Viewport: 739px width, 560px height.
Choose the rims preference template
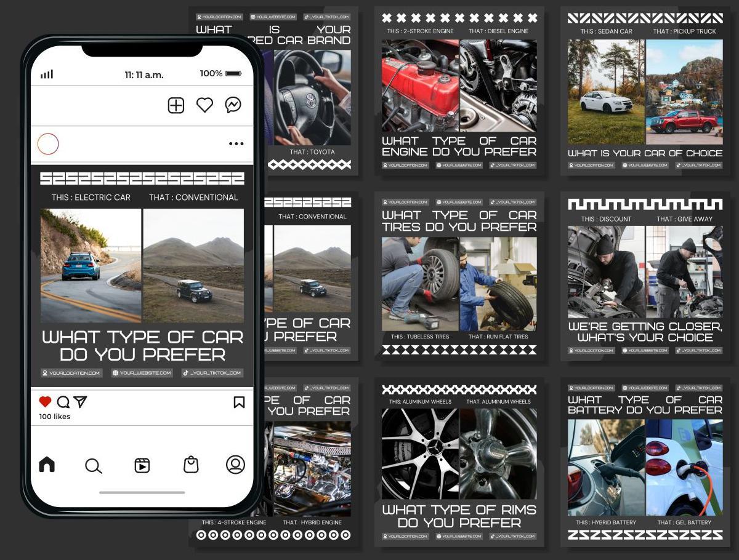point(459,463)
